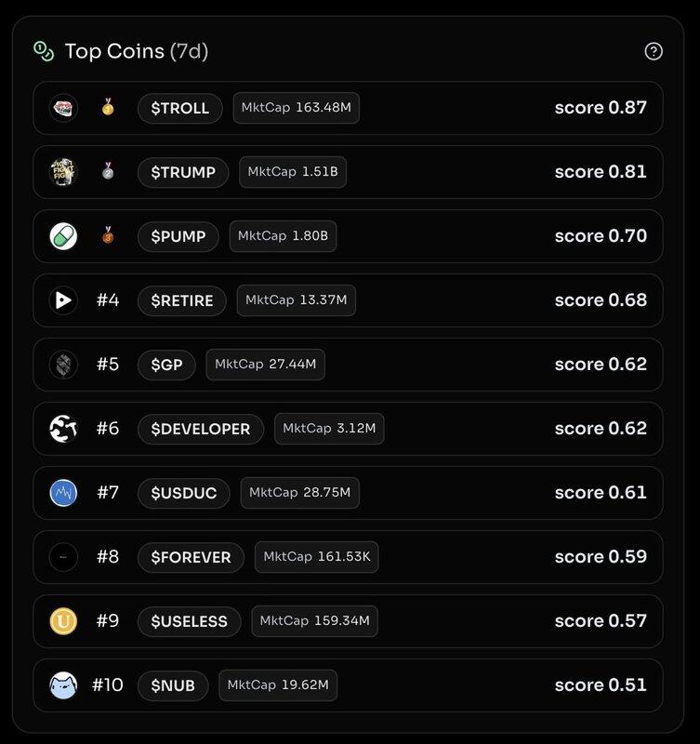Image resolution: width=700 pixels, height=744 pixels.
Task: Select the $USDUC blue chart icon
Action: (x=63, y=493)
